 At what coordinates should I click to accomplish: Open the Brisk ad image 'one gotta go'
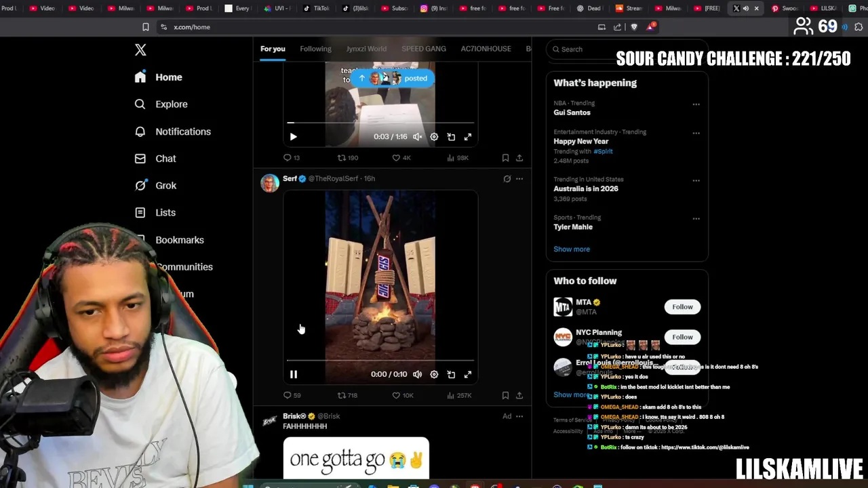point(356,458)
